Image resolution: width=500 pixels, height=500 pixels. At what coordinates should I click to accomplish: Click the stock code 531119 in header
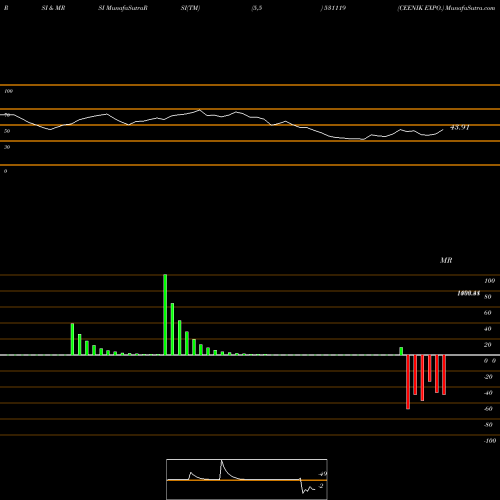click(x=335, y=8)
